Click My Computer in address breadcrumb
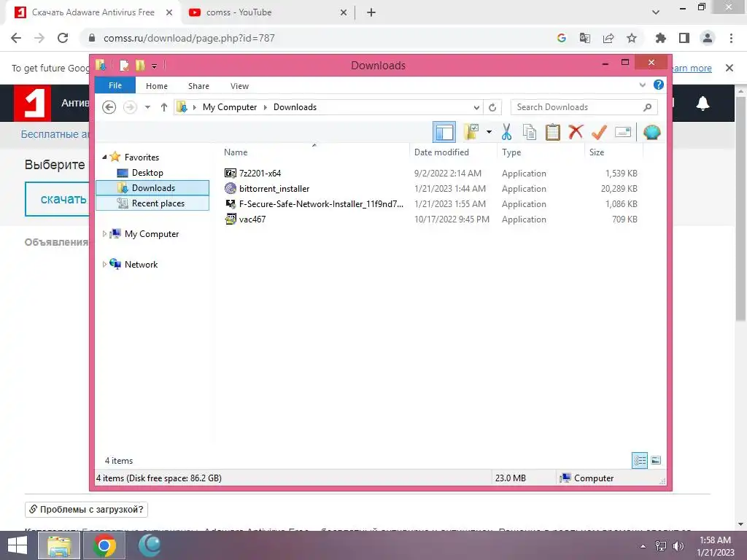 pyautogui.click(x=230, y=107)
